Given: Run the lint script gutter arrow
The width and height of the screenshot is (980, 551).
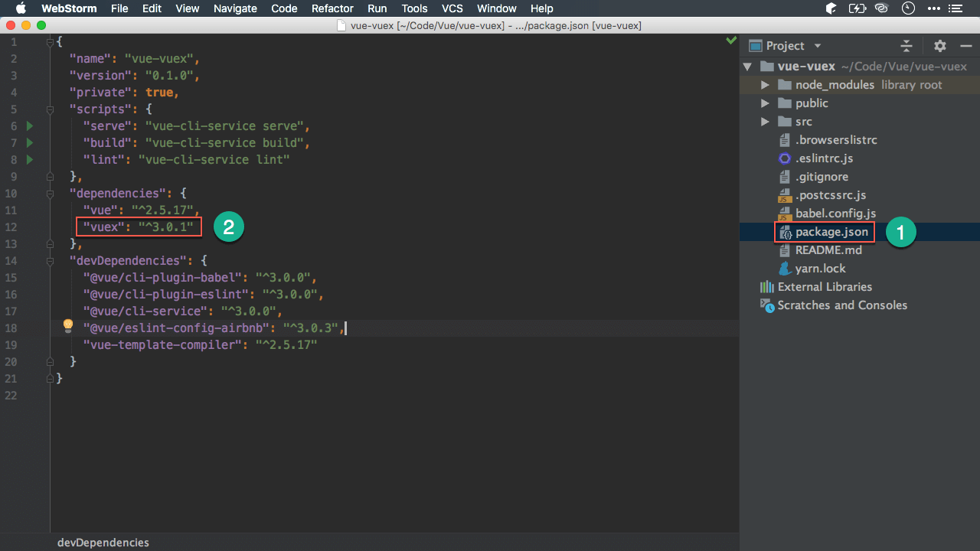Looking at the screenshot, I should click(30, 159).
